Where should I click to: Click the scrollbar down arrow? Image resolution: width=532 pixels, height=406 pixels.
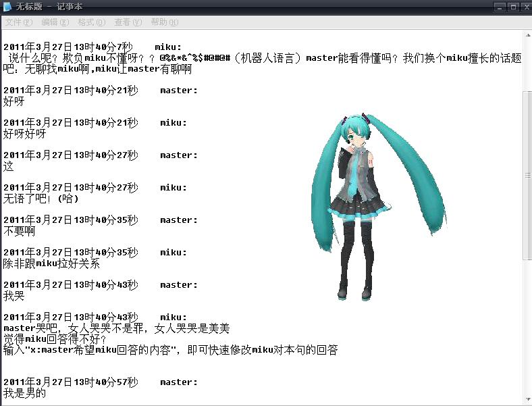coord(528,399)
